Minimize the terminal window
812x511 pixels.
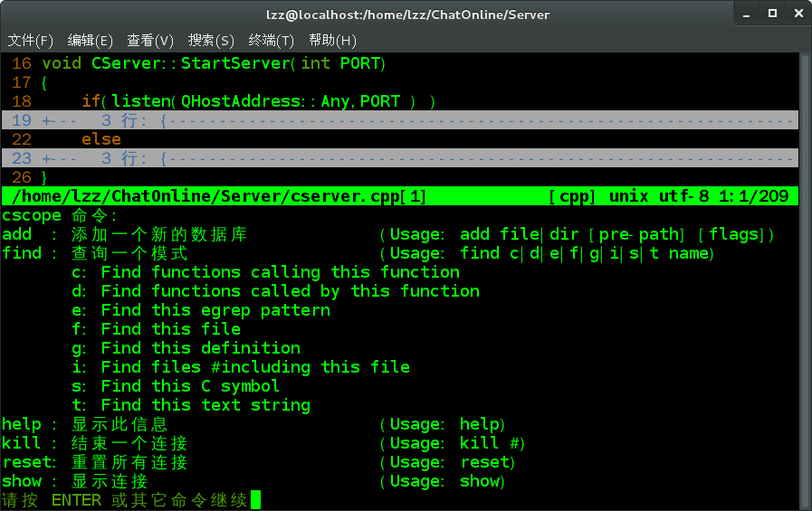(x=746, y=14)
